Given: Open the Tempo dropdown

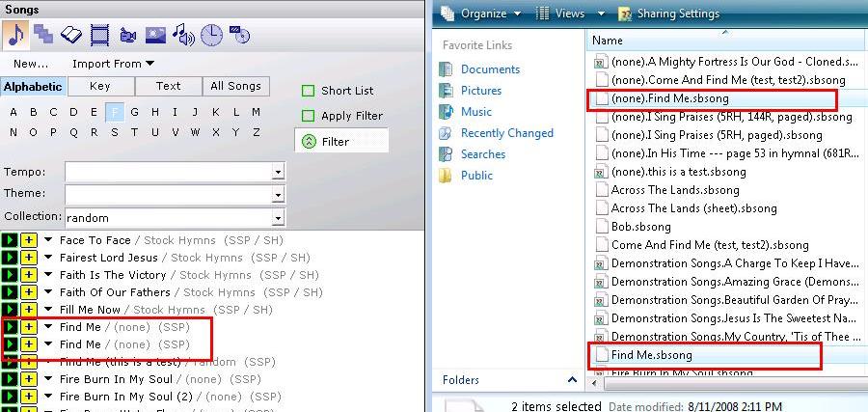Looking at the screenshot, I should (x=278, y=172).
